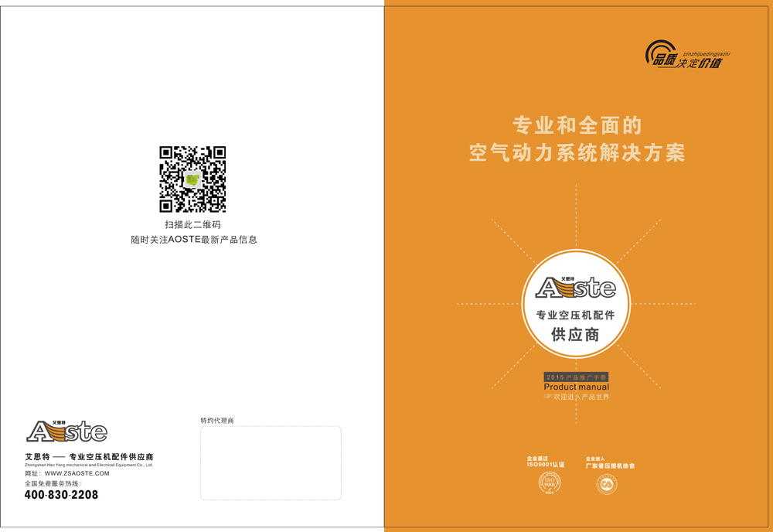Select the 艾思特 — 专业空压机配件供应商 company line
Viewport: 773px width, 532px height.
[89, 457]
